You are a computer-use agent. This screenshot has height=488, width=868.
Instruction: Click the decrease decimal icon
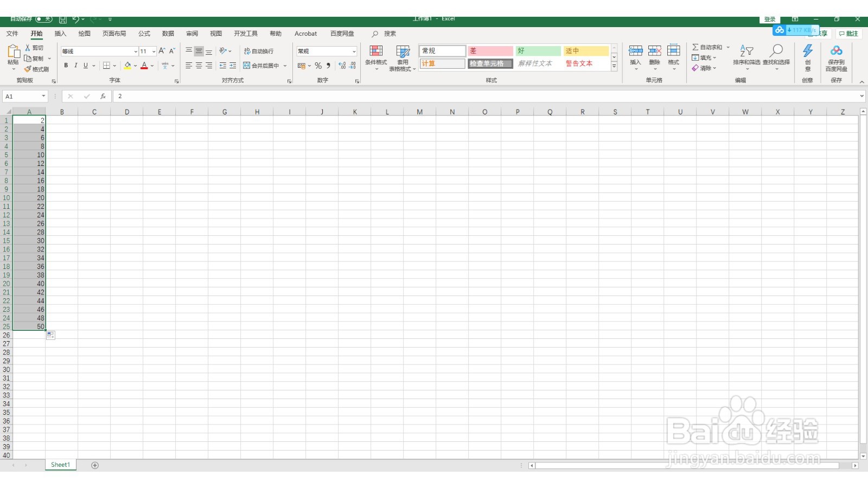pos(353,66)
